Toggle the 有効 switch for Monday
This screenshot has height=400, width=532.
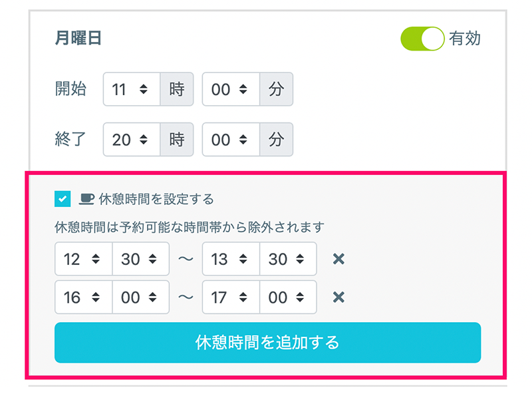tap(422, 39)
